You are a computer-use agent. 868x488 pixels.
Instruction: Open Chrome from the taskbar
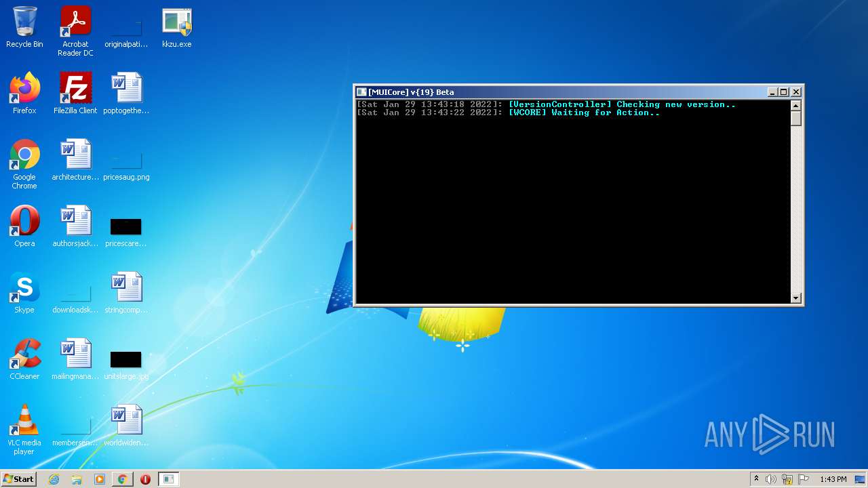click(122, 479)
